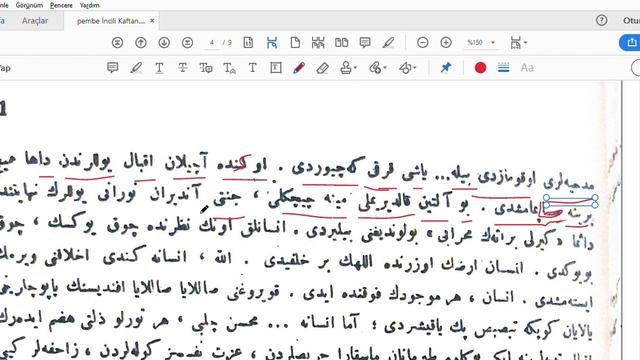Open the Görünüm menu
This screenshot has width=640, height=360.
[x=29, y=5]
